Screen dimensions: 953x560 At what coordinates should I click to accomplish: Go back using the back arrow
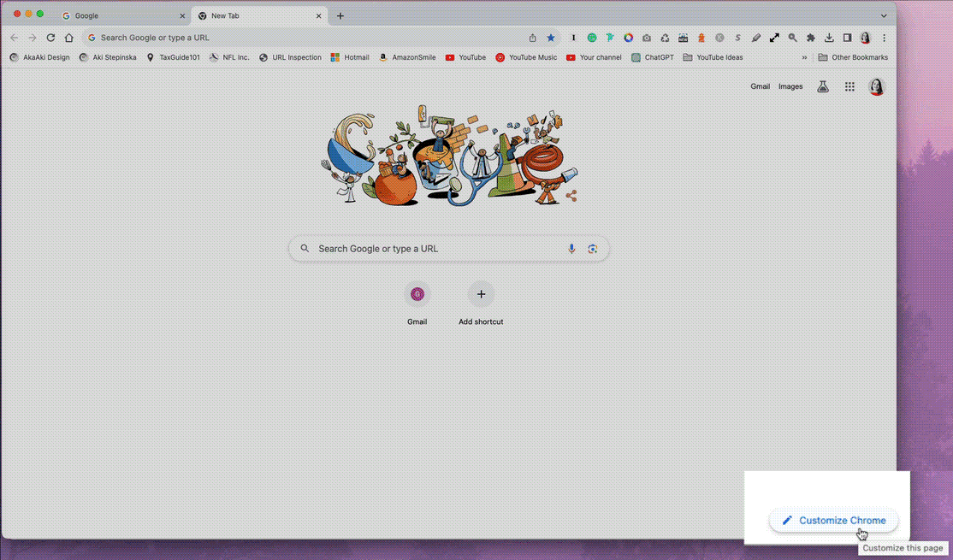tap(14, 38)
